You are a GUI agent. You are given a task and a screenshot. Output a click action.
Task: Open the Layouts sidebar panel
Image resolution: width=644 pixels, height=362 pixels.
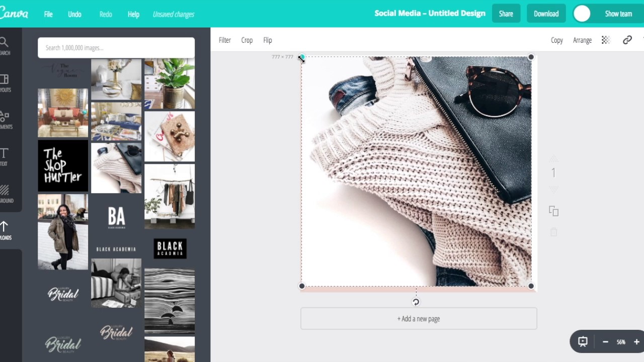click(x=5, y=83)
